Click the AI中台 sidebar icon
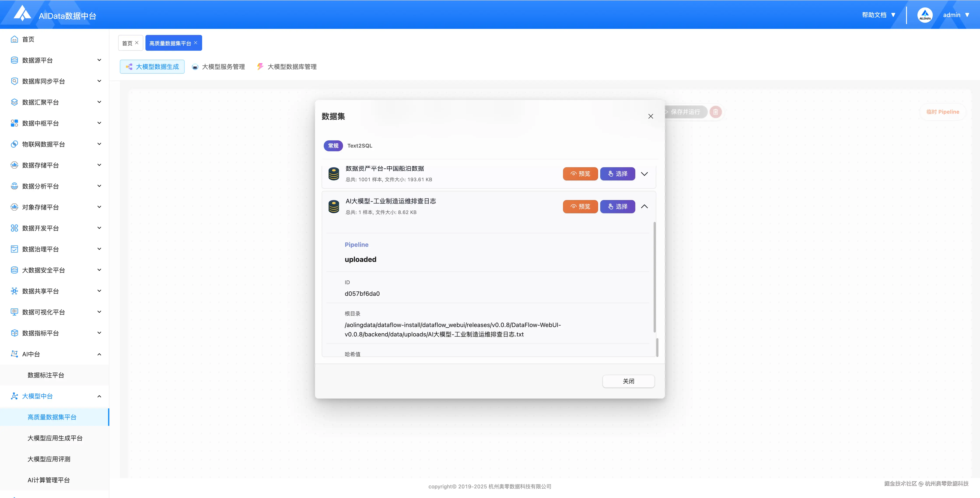The height and width of the screenshot is (498, 980). (x=14, y=354)
